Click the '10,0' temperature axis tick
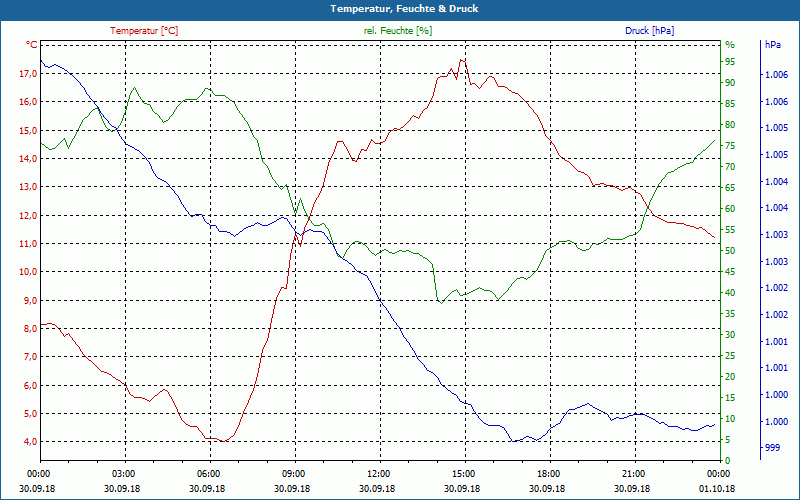 click(x=28, y=271)
